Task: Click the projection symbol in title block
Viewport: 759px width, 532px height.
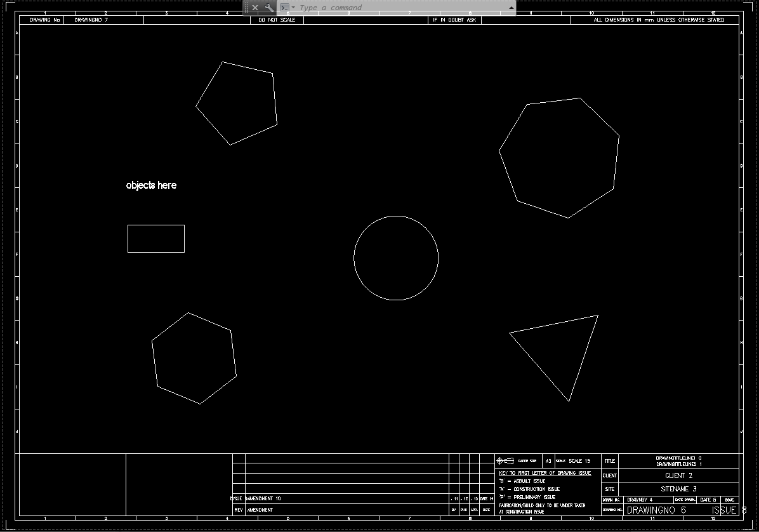Action: point(505,461)
